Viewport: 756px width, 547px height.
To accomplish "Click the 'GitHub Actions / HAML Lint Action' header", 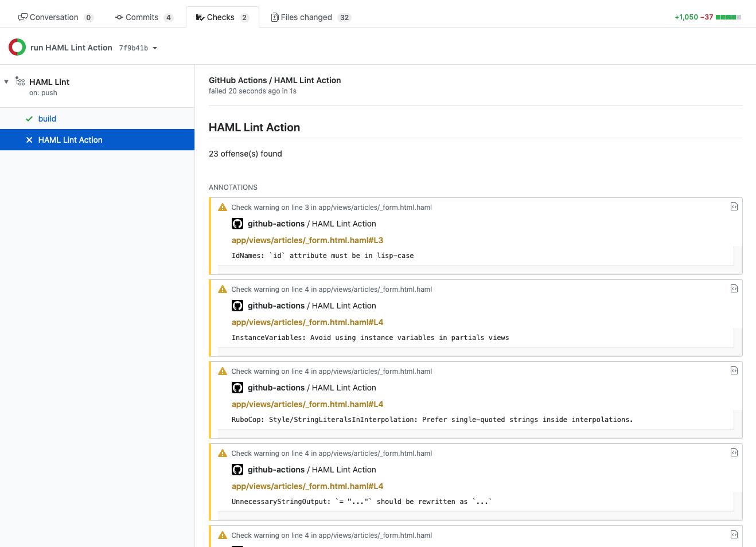I will (275, 80).
